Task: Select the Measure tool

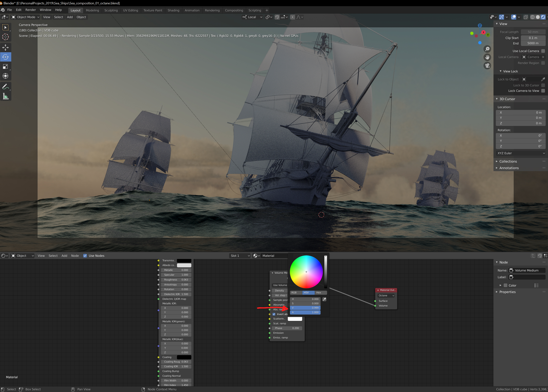Action: 5,97
